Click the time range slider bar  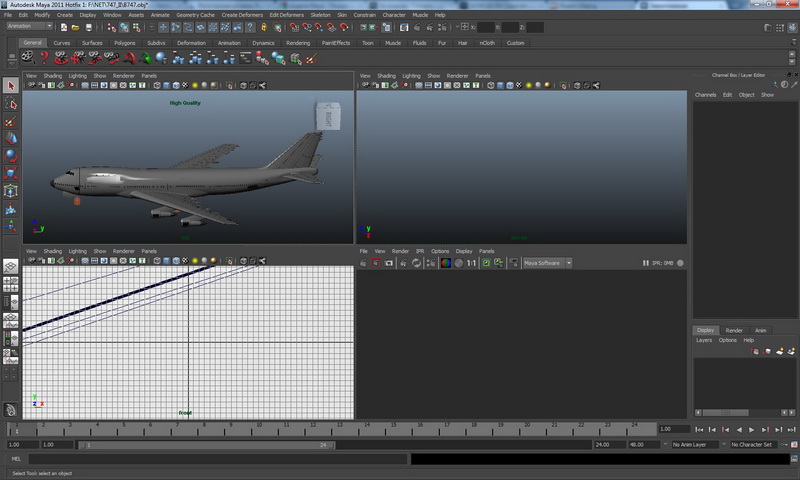coord(205,444)
